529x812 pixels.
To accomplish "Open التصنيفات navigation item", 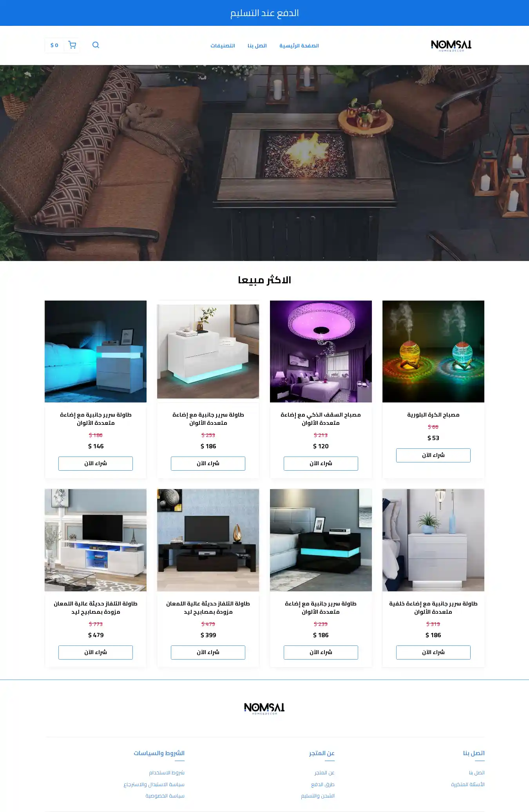I will (x=223, y=46).
